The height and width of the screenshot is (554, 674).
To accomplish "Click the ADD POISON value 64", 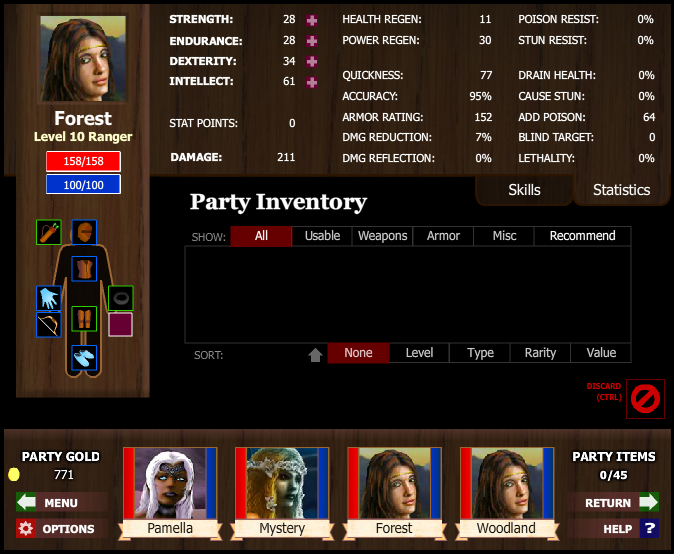I will [649, 117].
